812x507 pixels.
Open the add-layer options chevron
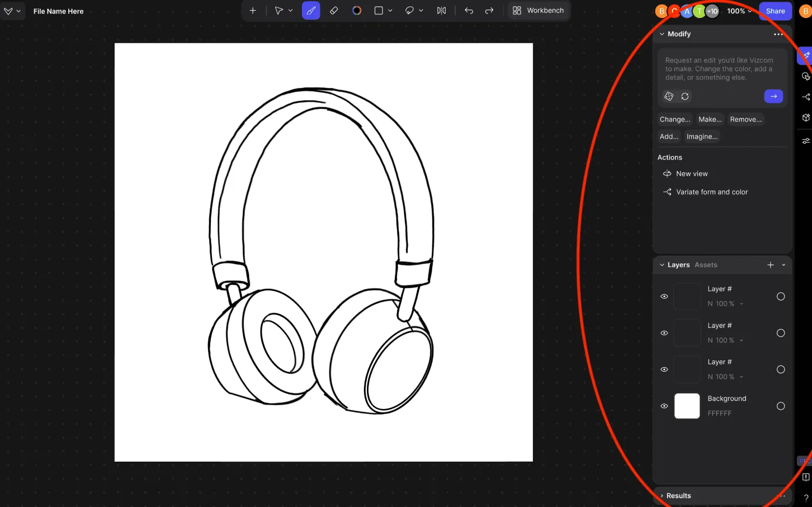[x=783, y=265]
